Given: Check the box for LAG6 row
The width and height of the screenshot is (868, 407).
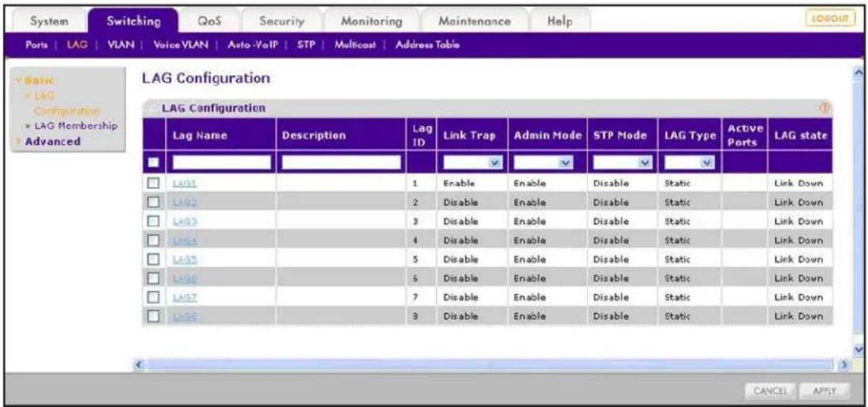Looking at the screenshot, I should pyautogui.click(x=153, y=278).
